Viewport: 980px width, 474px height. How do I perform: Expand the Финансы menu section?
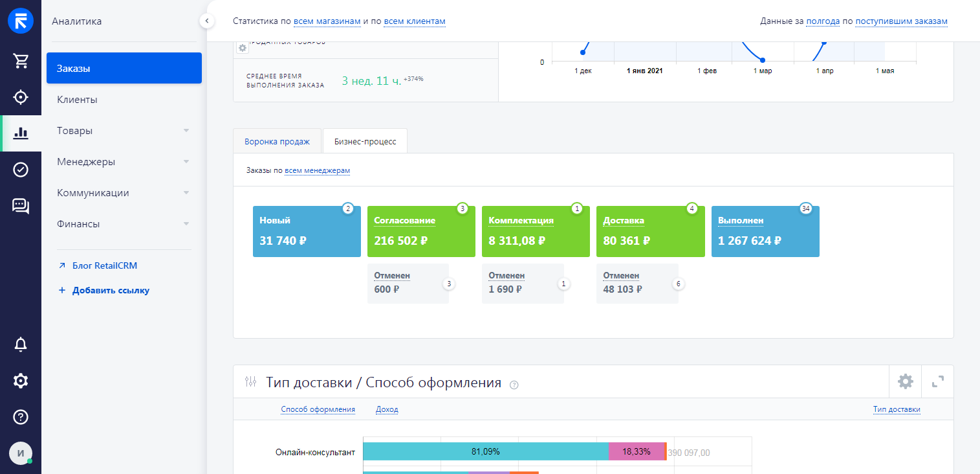tap(186, 224)
